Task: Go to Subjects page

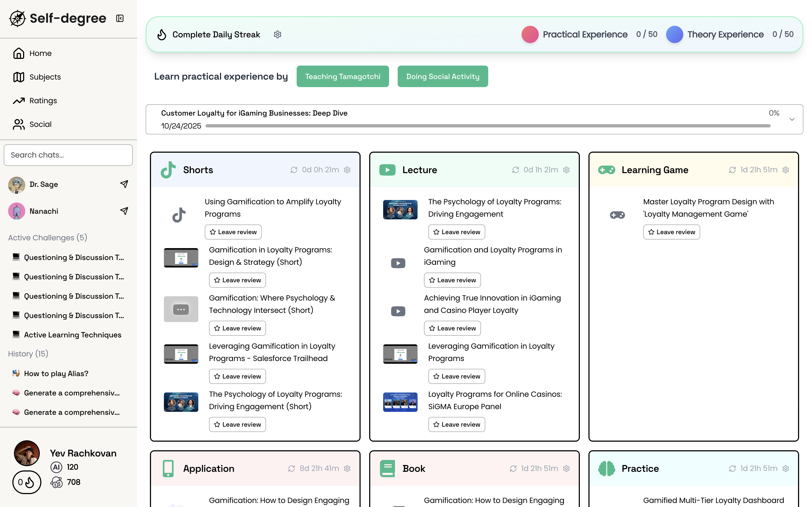Action: 45,77
